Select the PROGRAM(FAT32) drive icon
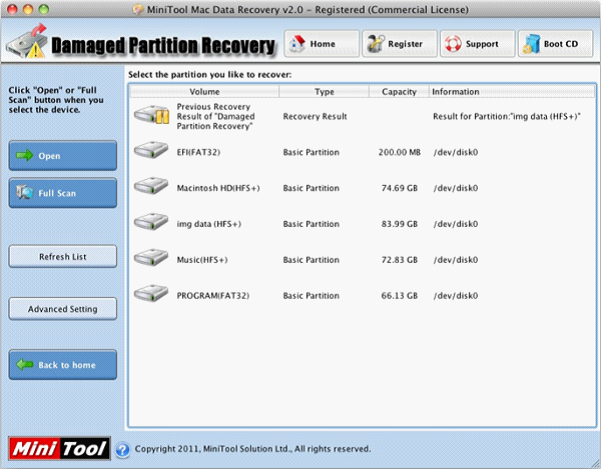Image resolution: width=601 pixels, height=469 pixels. [x=151, y=294]
